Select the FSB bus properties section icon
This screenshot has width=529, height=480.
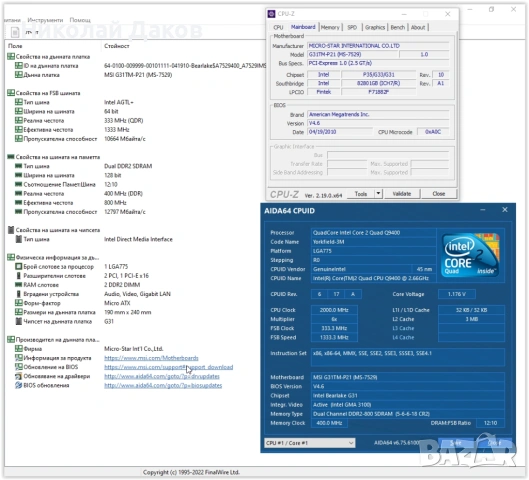pyautogui.click(x=11, y=93)
